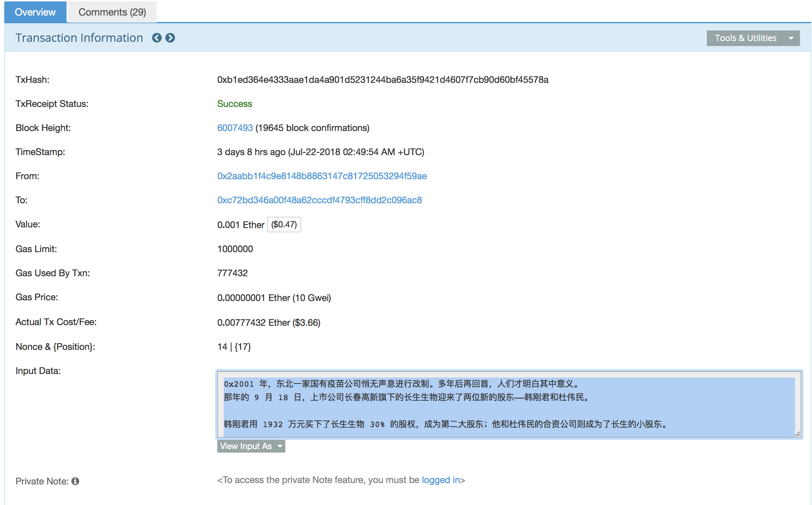Click the Input Data: label
Image resolution: width=812 pixels, height=505 pixels.
coord(38,371)
